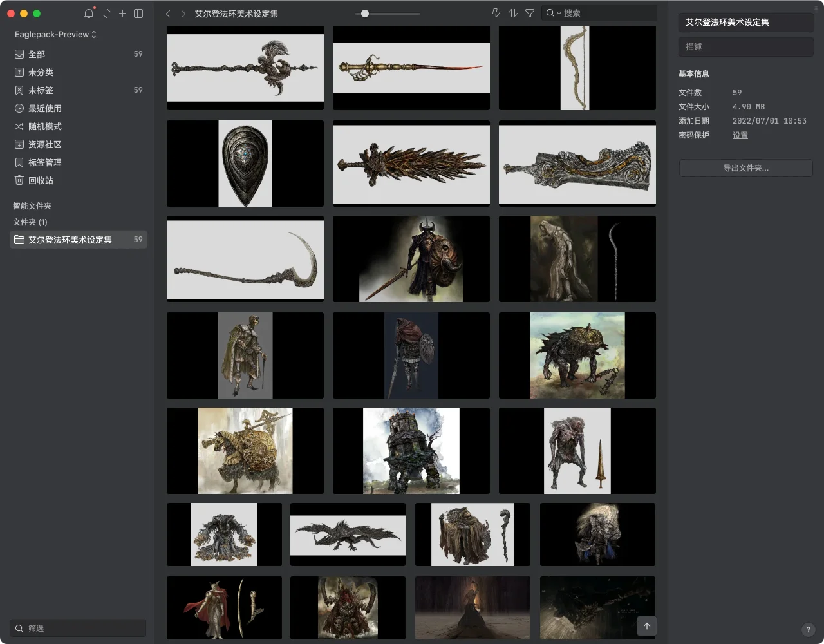Image resolution: width=824 pixels, height=644 pixels.
Task: Click the lightning quick action icon
Action: (x=496, y=13)
